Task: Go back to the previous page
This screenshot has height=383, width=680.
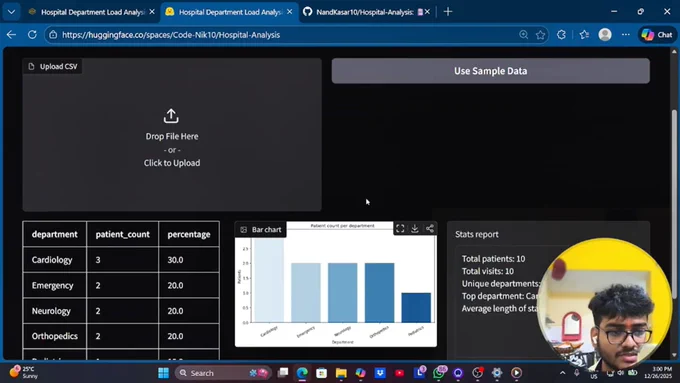Action: [12, 35]
